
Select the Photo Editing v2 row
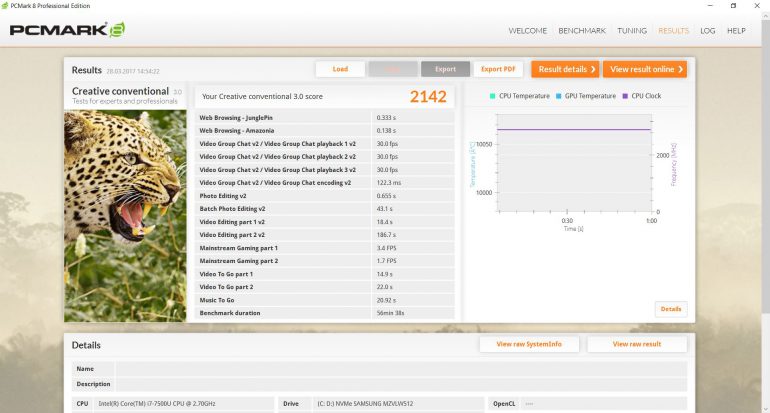click(x=325, y=196)
